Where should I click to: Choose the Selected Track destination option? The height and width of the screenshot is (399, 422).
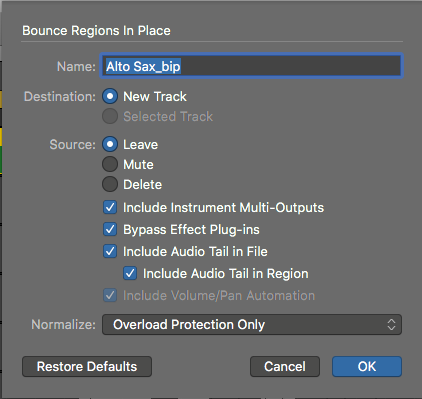[110, 116]
